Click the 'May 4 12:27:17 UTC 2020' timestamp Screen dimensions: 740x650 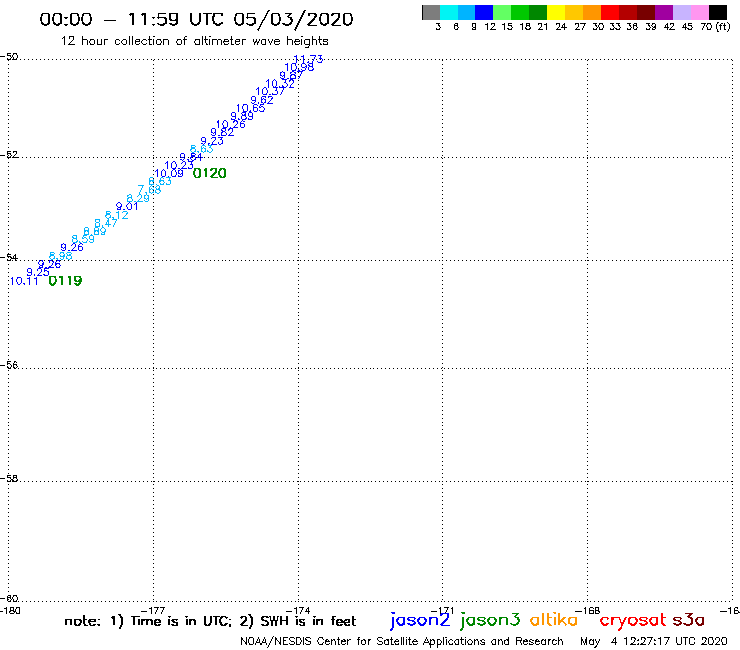654,641
